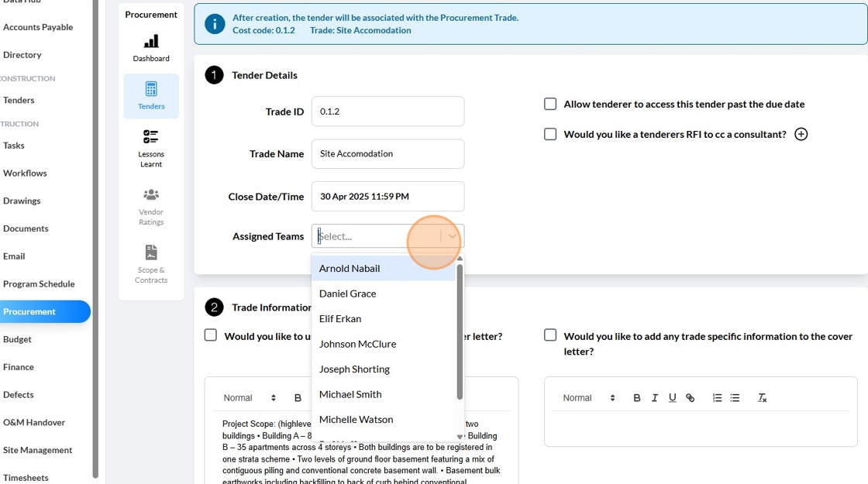Image resolution: width=868 pixels, height=484 pixels.
Task: Tick the tenderers RFI cc consultant checkbox
Action: [x=550, y=134]
